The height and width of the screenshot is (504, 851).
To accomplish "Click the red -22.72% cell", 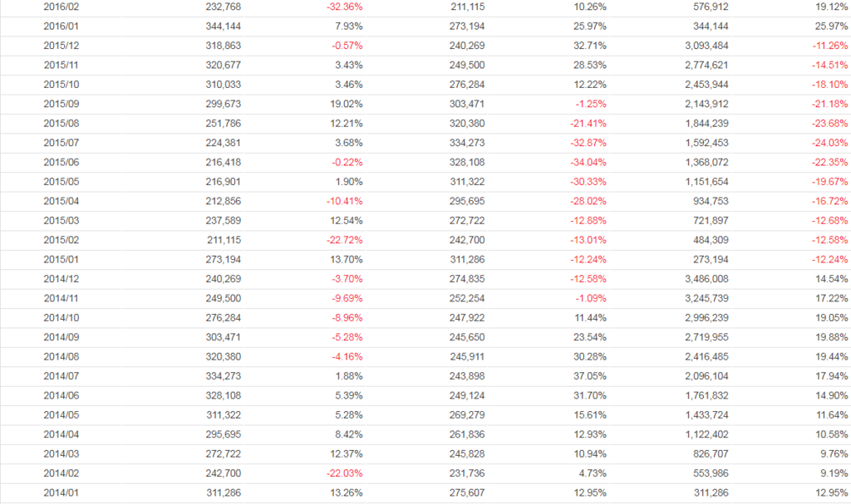I will 345,241.
